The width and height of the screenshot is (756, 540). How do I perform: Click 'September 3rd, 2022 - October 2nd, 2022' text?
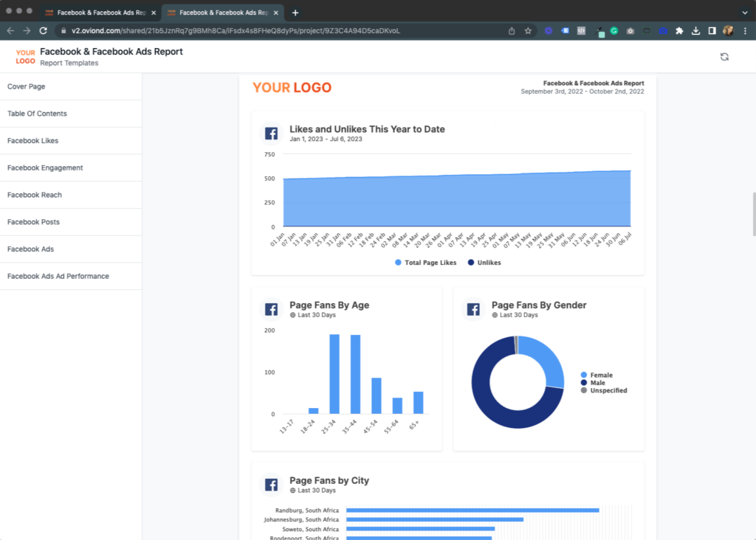pos(582,91)
